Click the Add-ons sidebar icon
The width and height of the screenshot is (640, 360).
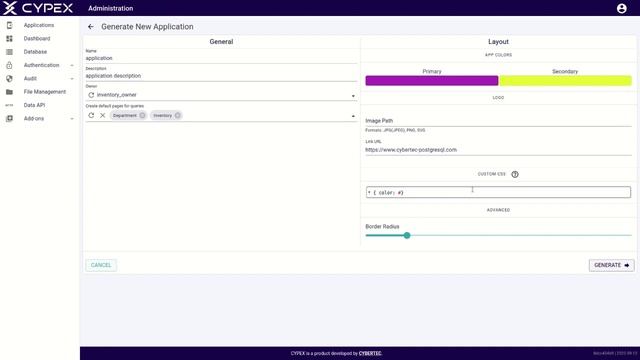click(x=9, y=118)
